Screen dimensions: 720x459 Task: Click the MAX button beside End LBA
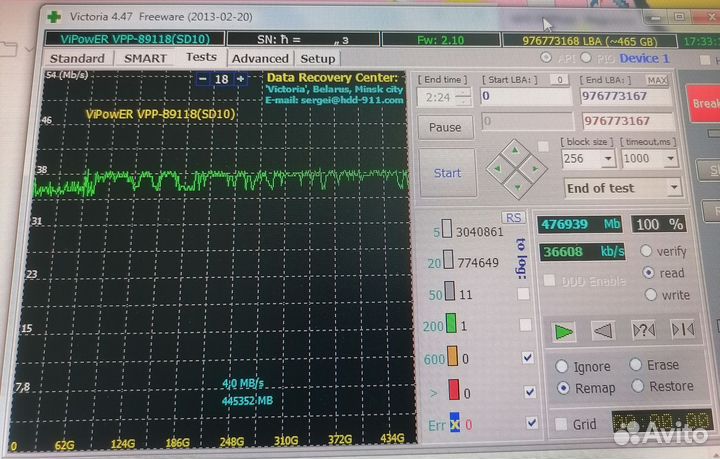(x=657, y=80)
